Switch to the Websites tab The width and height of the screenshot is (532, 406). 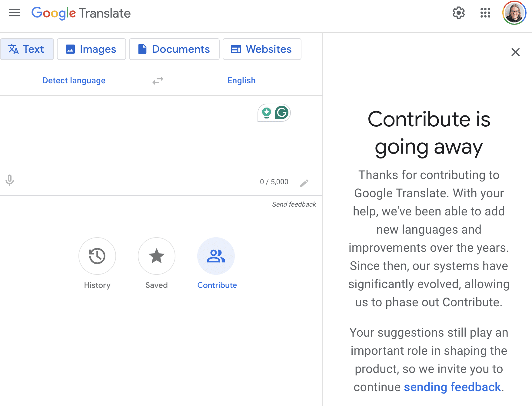click(262, 49)
